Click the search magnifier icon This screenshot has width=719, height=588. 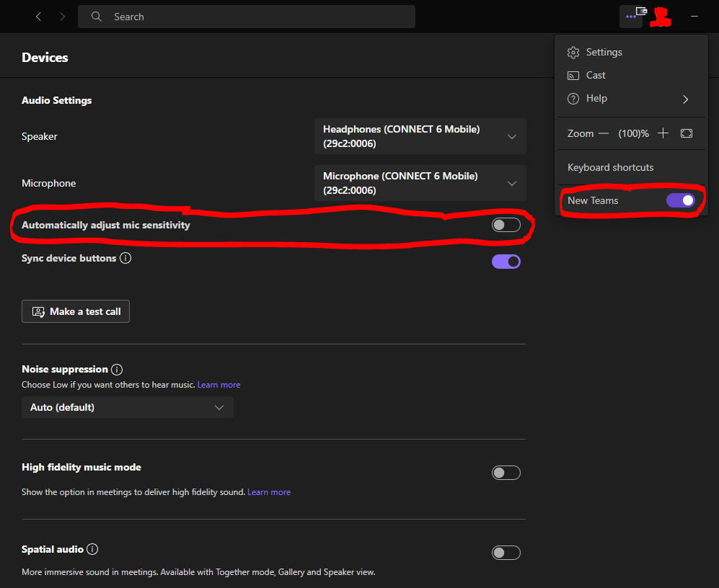(97, 17)
